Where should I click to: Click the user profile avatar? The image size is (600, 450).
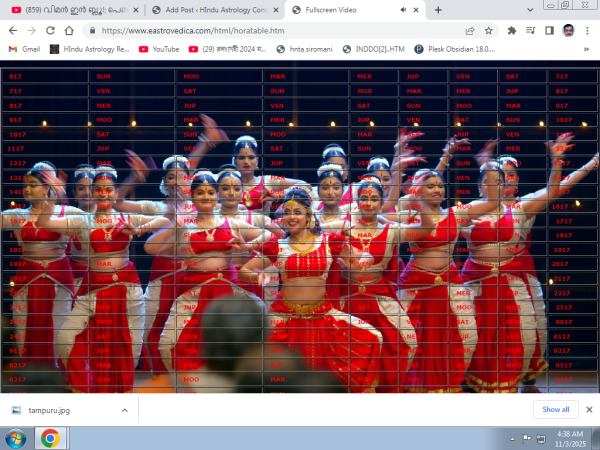568,30
